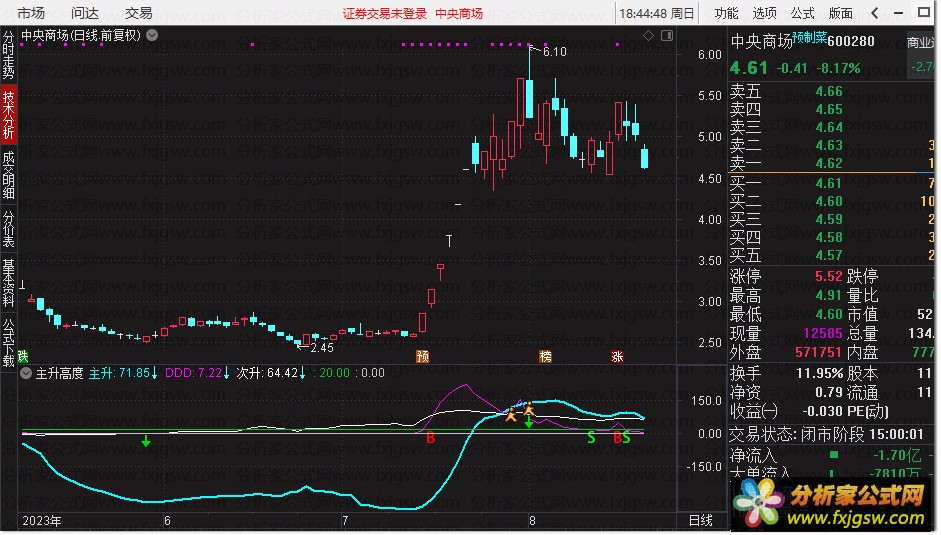
Task: Open the 选项 menu
Action: pyautogui.click(x=764, y=13)
